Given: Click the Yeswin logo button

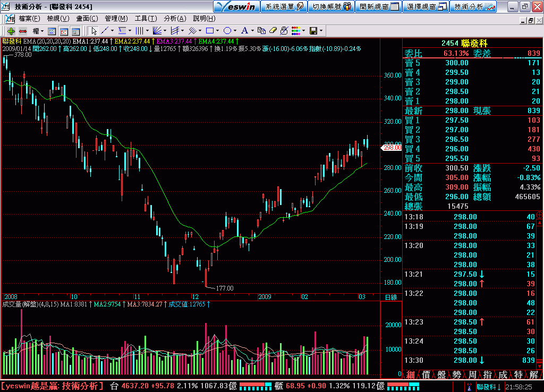Looking at the screenshot, I should tap(236, 6).
